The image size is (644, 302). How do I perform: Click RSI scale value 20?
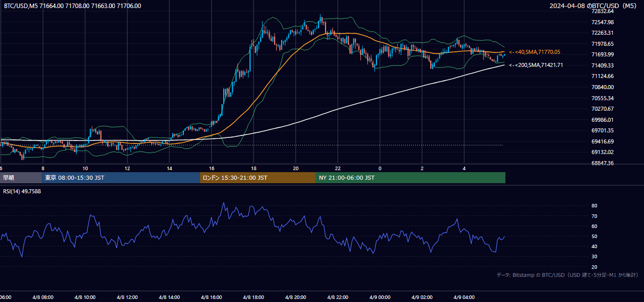594,267
